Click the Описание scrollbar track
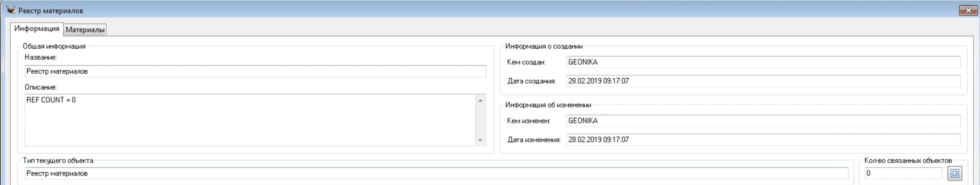 (480, 120)
